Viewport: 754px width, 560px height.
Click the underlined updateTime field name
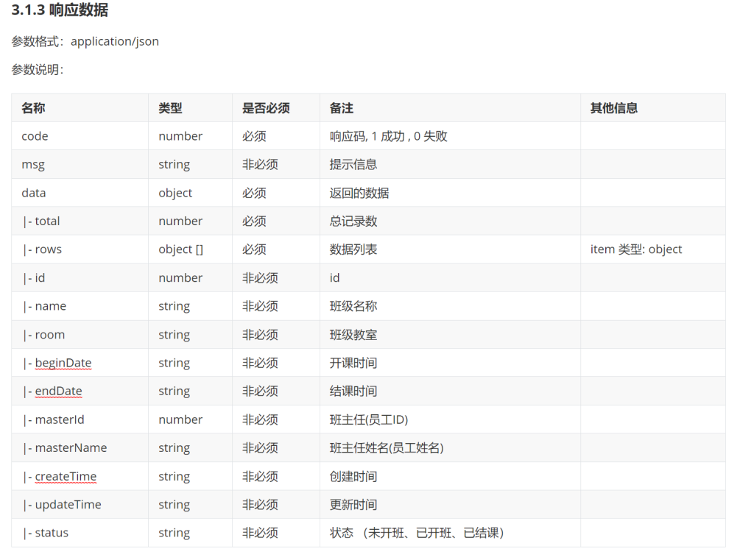(x=68, y=505)
